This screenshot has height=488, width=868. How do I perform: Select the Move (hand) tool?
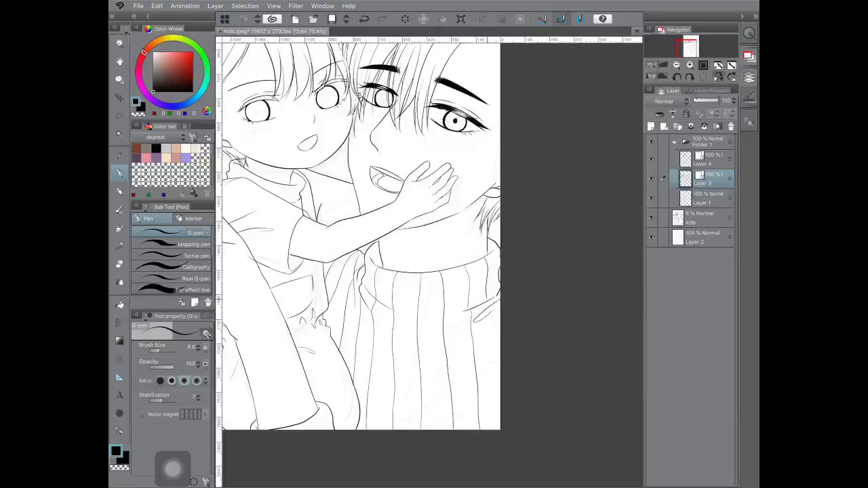[119, 62]
